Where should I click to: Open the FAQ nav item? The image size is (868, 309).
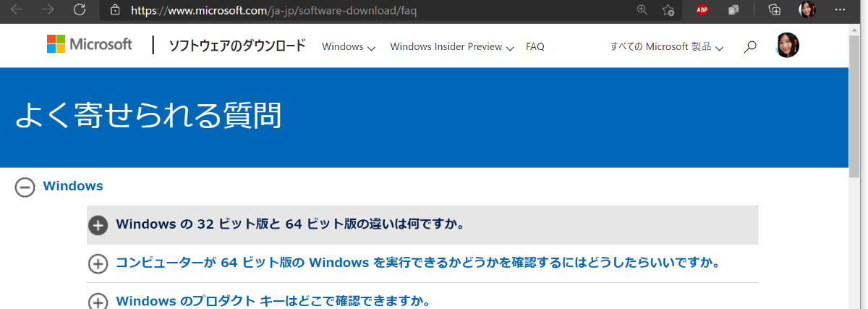[x=535, y=47]
